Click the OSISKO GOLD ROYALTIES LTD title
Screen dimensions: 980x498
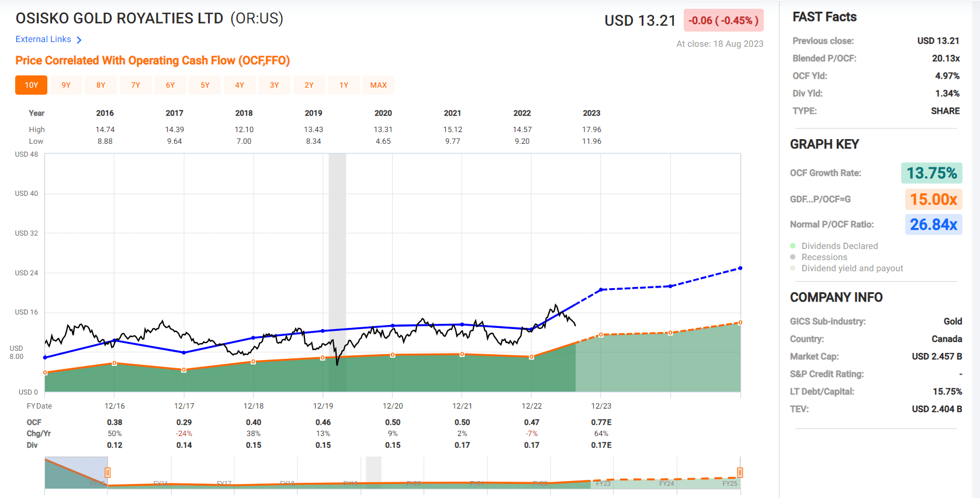pos(119,19)
